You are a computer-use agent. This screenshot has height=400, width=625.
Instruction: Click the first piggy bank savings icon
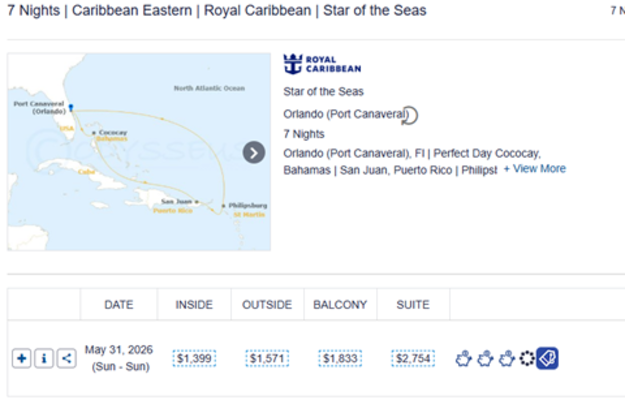(x=463, y=359)
